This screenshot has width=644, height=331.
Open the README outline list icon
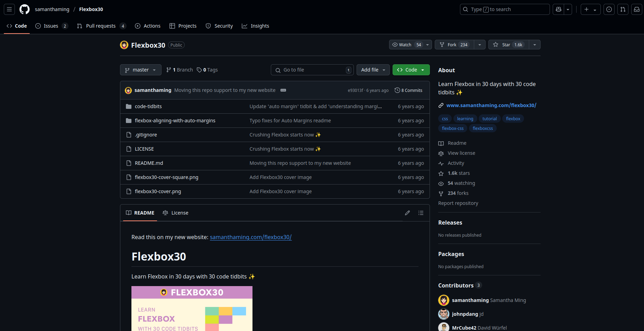tap(421, 213)
